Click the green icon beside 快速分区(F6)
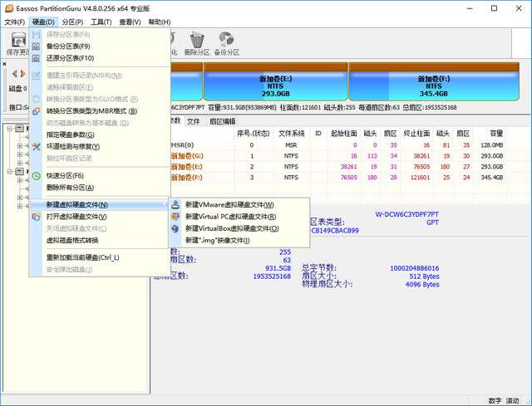 point(36,176)
